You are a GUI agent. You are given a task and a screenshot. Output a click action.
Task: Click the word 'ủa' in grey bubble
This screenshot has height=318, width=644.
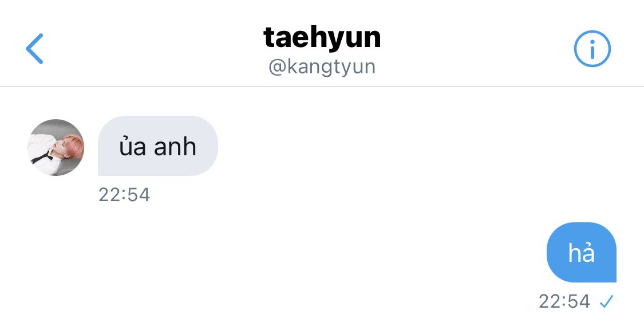point(132,146)
